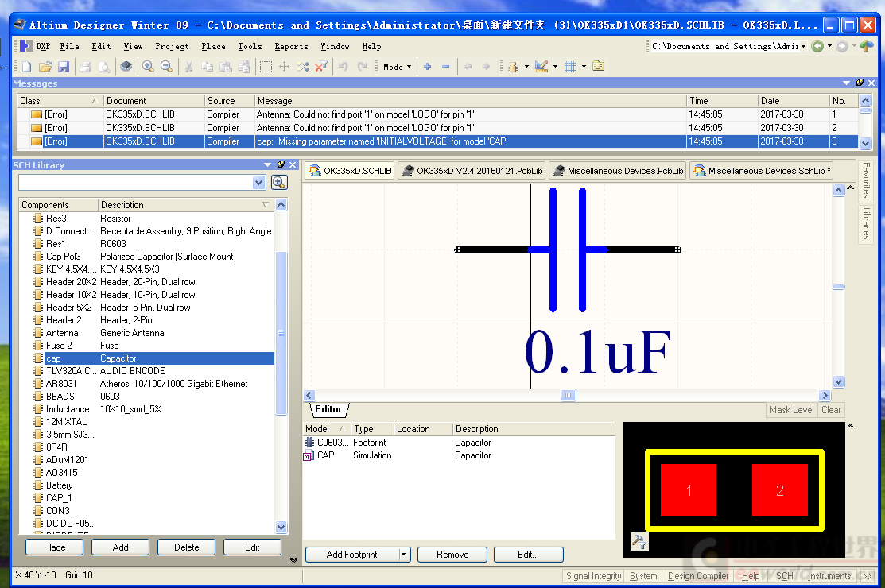The image size is (885, 588).
Task: Click the grid settings toolbar icon
Action: pyautogui.click(x=570, y=67)
